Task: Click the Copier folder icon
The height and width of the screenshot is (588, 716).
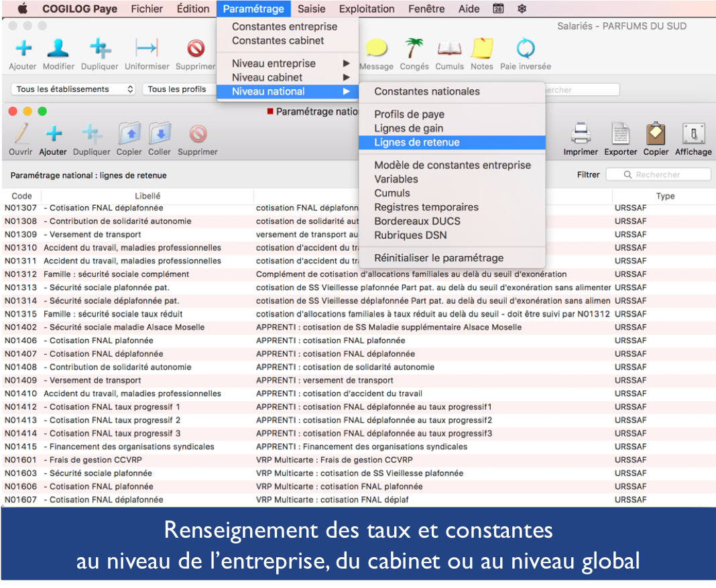Action: (129, 133)
